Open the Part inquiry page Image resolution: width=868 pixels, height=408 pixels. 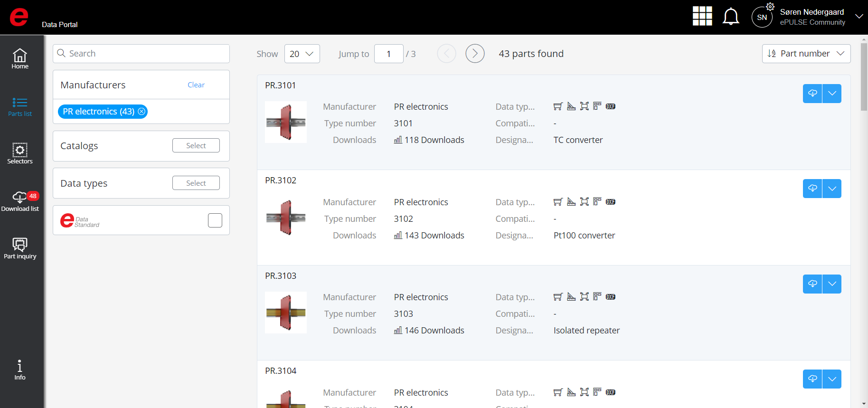click(x=20, y=248)
